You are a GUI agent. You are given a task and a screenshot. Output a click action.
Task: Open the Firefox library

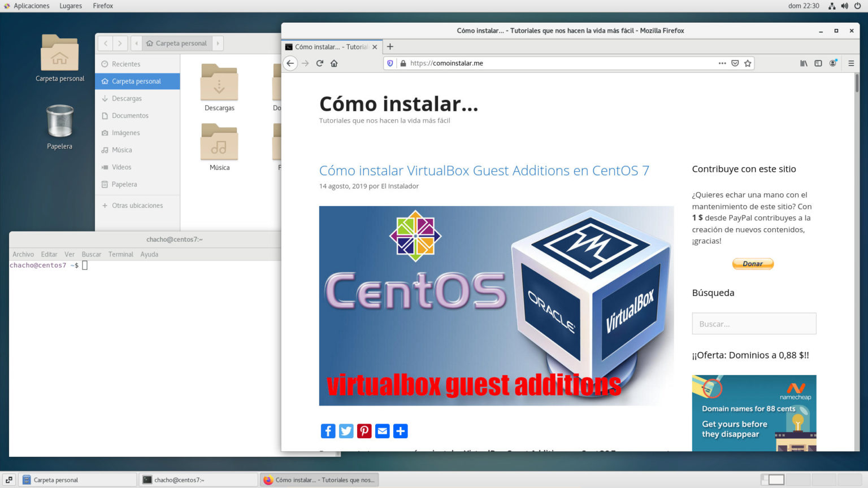click(x=804, y=63)
